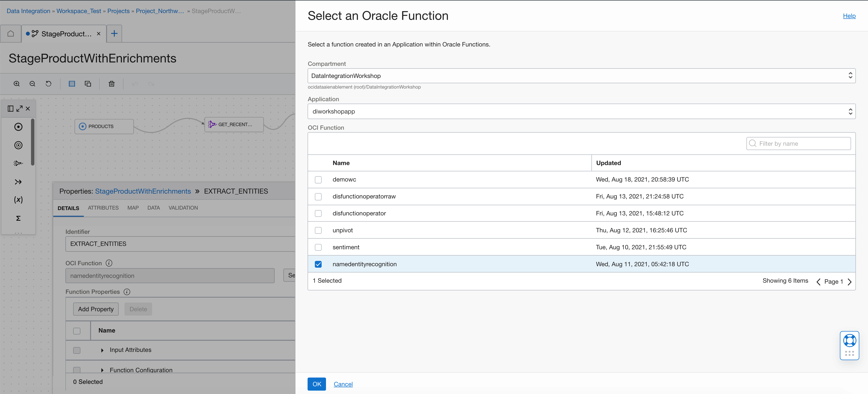Click the Filter by name search field
The width and height of the screenshot is (868, 394).
coord(798,144)
